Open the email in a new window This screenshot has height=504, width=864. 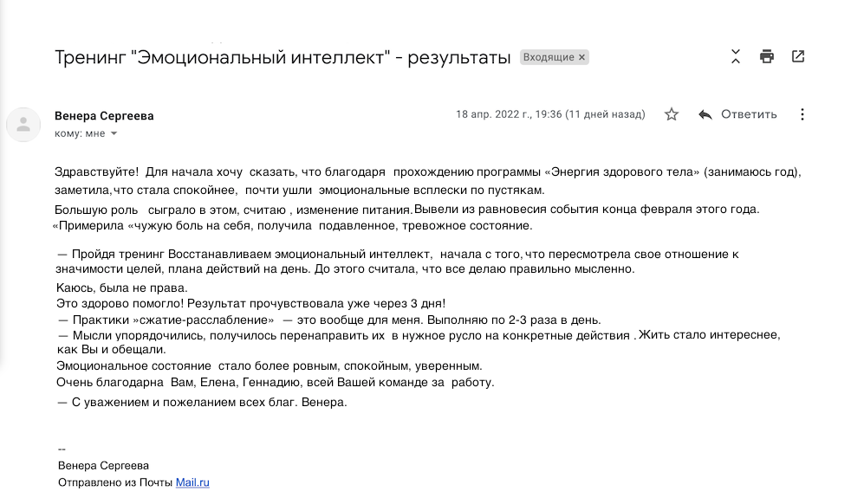coord(798,56)
